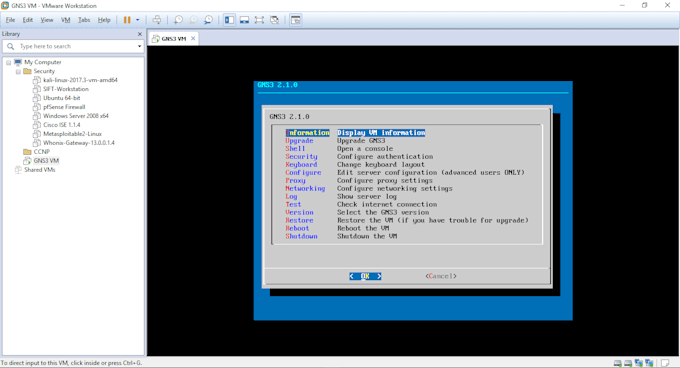Image resolution: width=680 pixels, height=368 pixels.
Task: Open the View menu
Action: click(47, 20)
